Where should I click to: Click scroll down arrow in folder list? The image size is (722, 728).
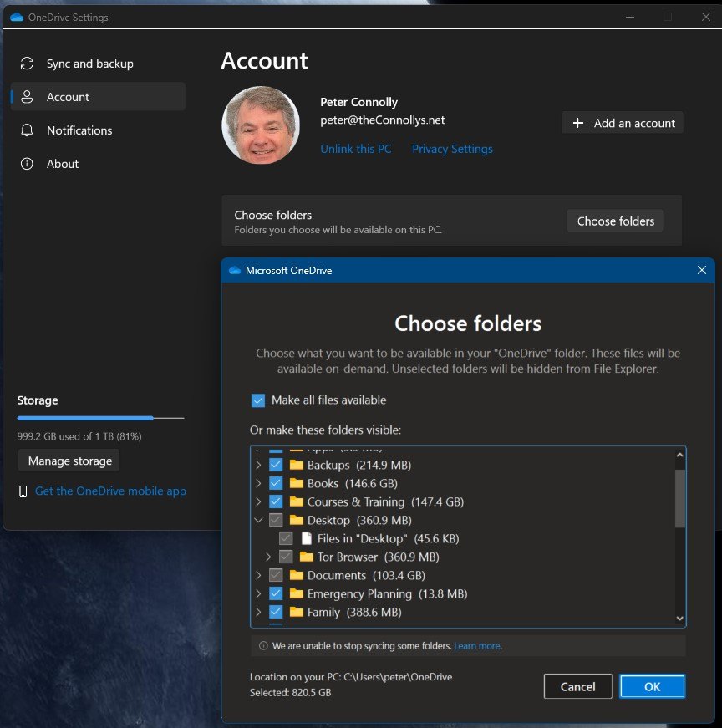679,619
